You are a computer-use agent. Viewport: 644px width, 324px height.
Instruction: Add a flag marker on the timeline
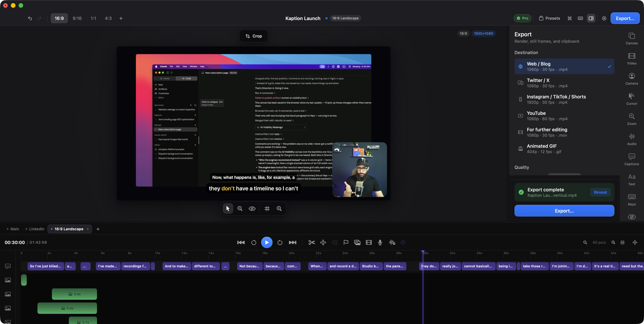346,242
